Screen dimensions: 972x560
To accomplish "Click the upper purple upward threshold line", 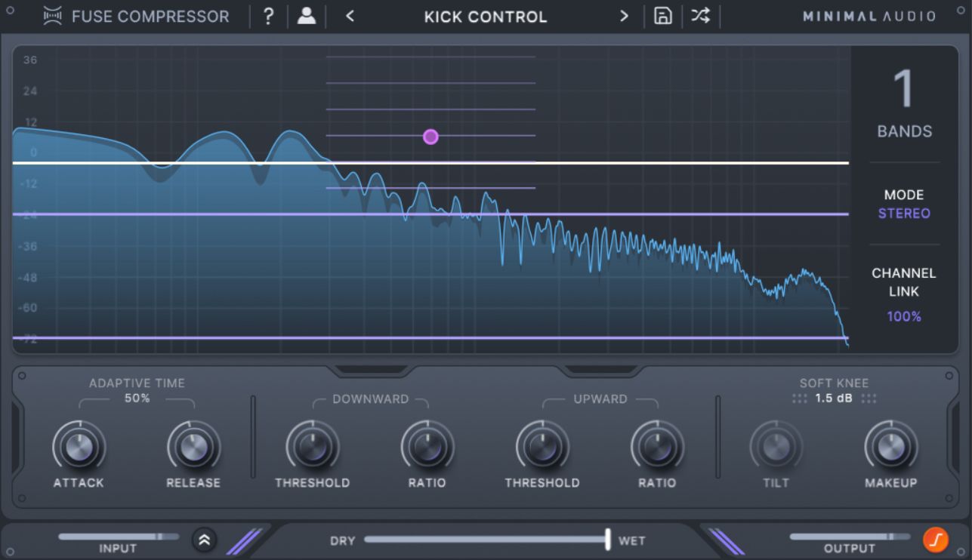I will pos(430,214).
